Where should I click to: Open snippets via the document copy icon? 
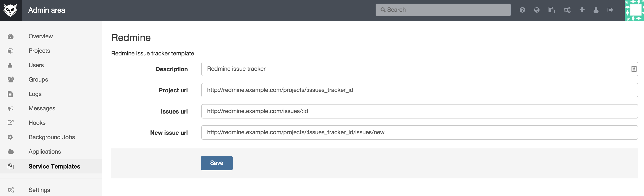click(552, 10)
